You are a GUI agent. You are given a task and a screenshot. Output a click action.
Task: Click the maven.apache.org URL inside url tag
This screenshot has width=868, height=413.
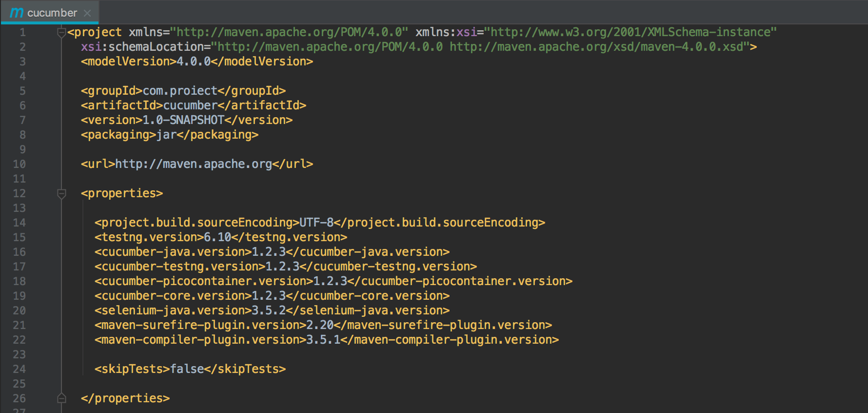point(193,164)
